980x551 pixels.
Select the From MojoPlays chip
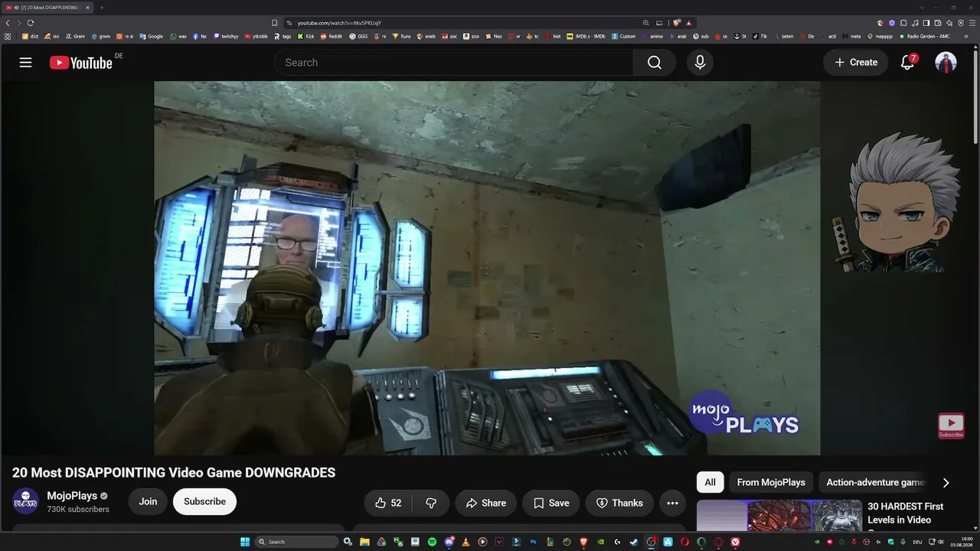[771, 482]
